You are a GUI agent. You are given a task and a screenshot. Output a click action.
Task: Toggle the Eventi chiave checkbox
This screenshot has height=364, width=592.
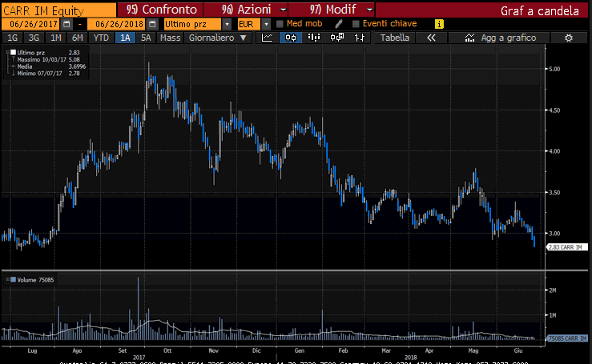point(356,24)
